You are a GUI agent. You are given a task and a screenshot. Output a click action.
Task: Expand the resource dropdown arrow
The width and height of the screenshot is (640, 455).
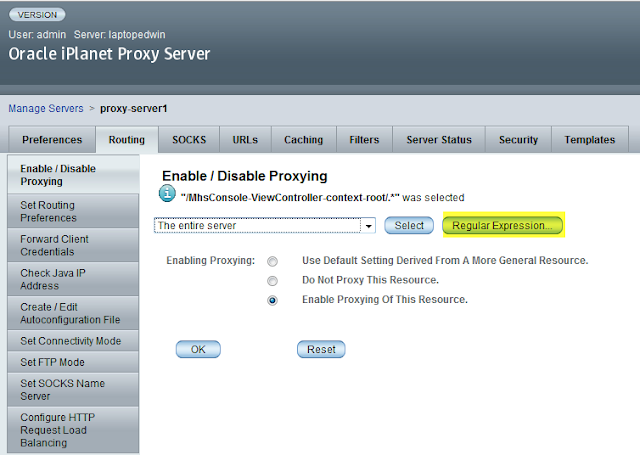(368, 226)
